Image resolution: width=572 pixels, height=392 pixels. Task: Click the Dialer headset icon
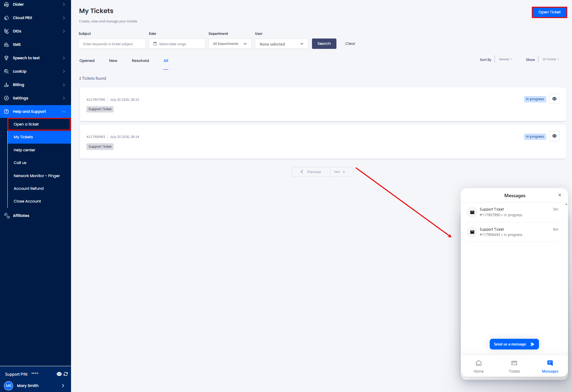(x=6, y=4)
